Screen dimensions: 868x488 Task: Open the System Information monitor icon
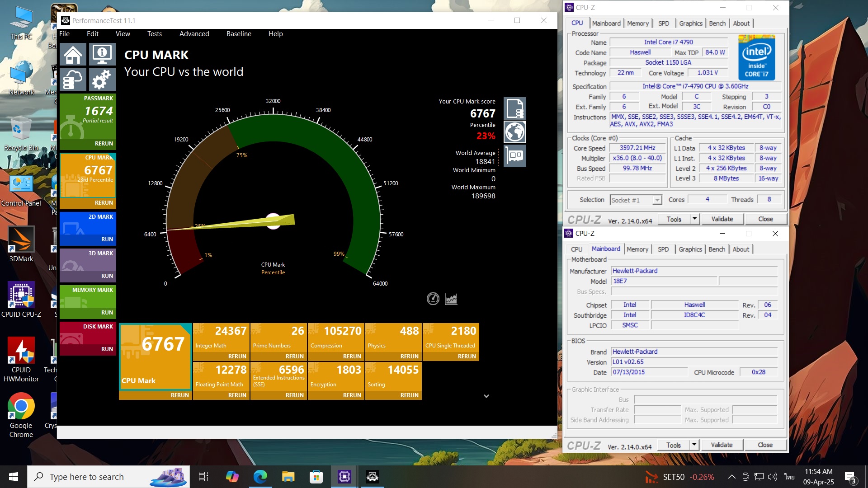[x=102, y=55]
